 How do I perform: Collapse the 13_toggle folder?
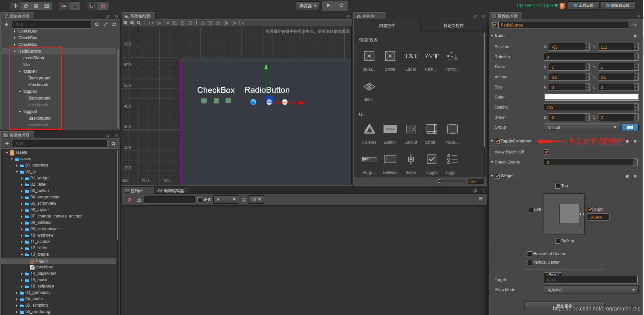point(22,255)
